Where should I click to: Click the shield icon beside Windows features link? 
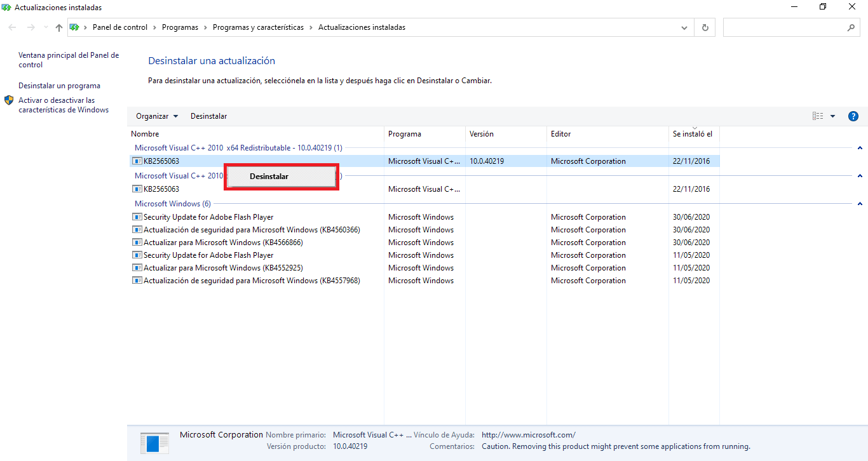pos(9,100)
